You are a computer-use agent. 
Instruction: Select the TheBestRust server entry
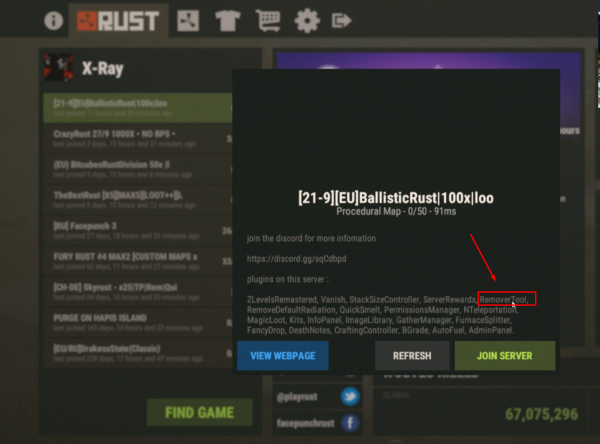coord(138,200)
